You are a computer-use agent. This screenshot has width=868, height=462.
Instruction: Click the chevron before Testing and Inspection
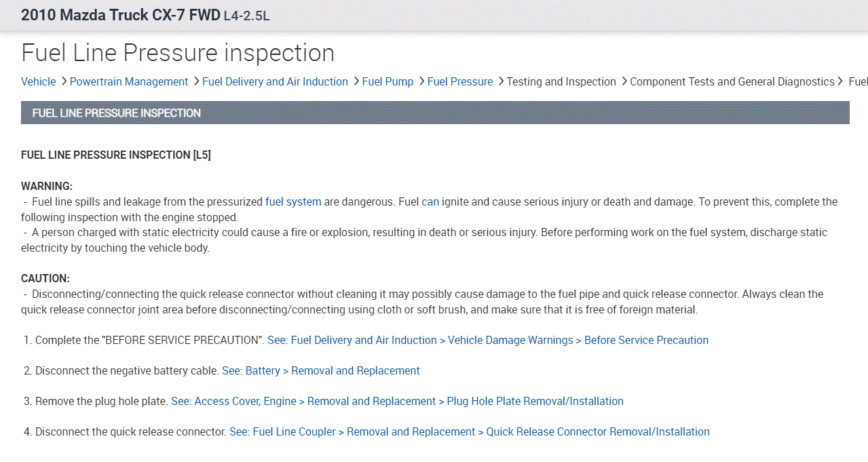(x=500, y=81)
